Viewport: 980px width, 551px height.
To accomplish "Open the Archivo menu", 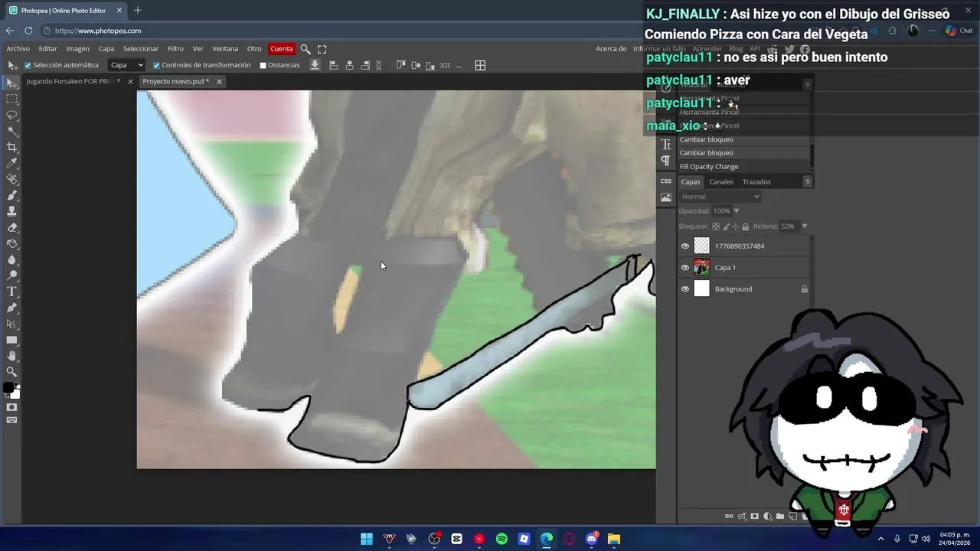I will (18, 49).
